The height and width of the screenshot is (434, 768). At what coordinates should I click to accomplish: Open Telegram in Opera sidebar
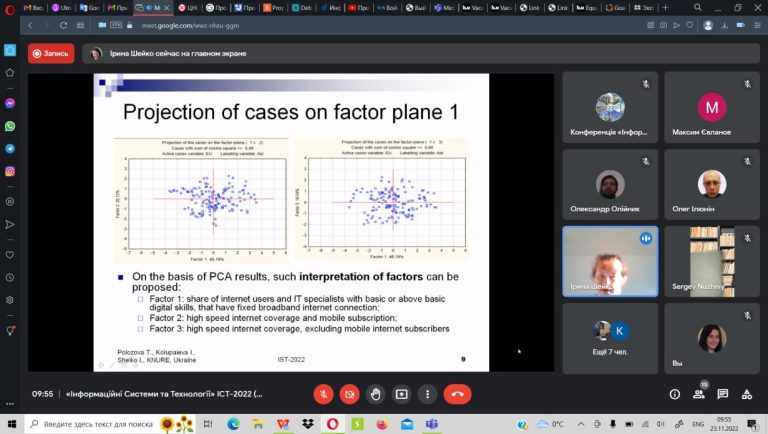(10, 149)
